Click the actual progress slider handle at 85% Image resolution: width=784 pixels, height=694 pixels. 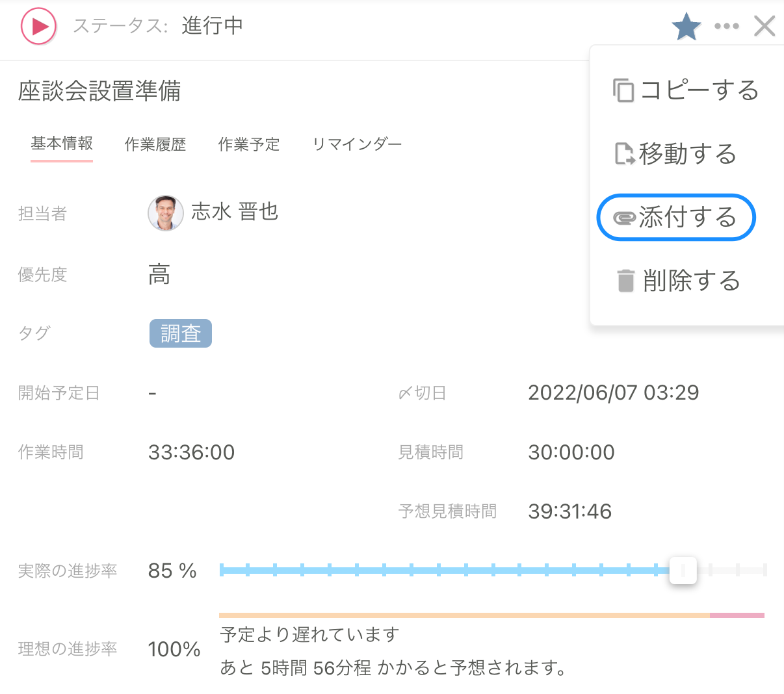683,570
